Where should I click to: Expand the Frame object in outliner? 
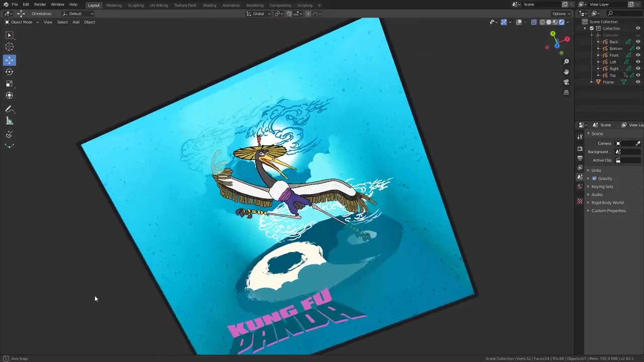click(x=592, y=82)
